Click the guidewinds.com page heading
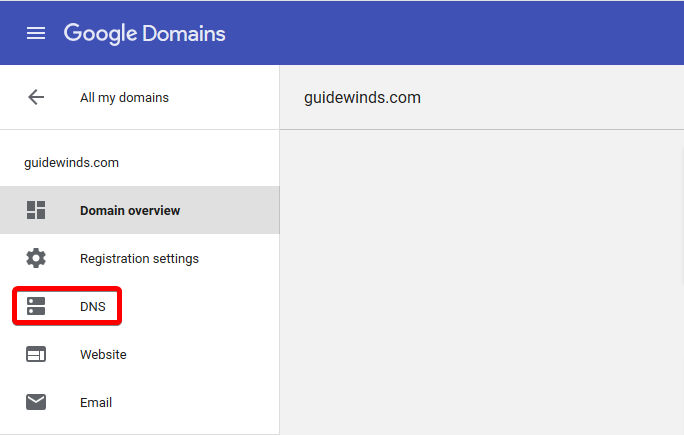The width and height of the screenshot is (684, 435). [362, 98]
